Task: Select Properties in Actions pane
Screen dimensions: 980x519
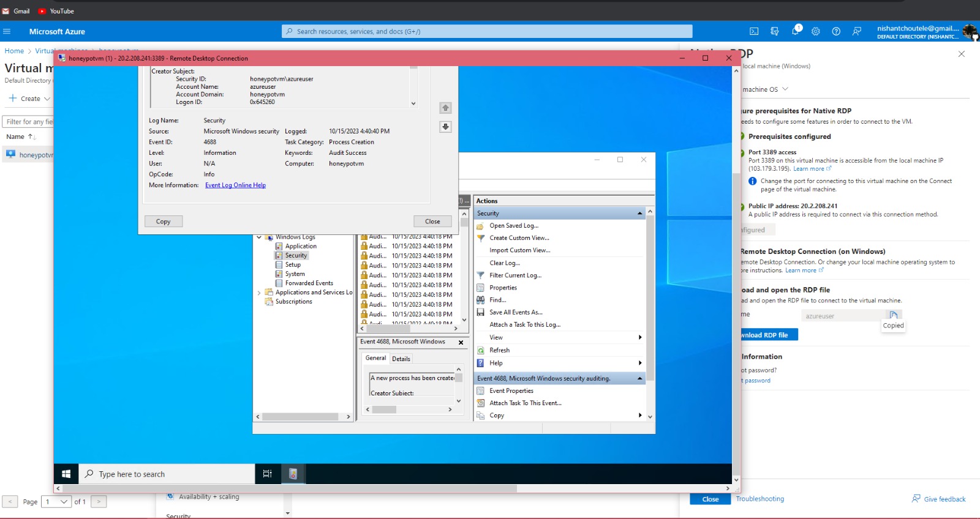Action: click(503, 288)
